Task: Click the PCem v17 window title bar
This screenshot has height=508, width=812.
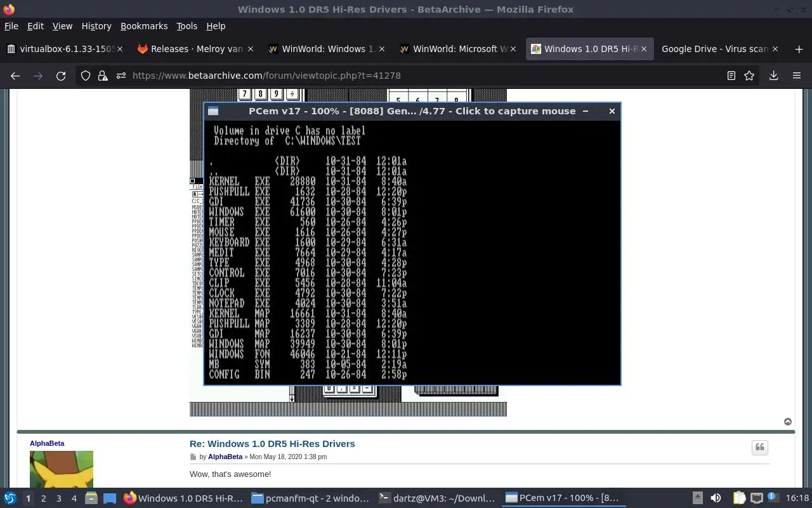Action: click(x=412, y=111)
